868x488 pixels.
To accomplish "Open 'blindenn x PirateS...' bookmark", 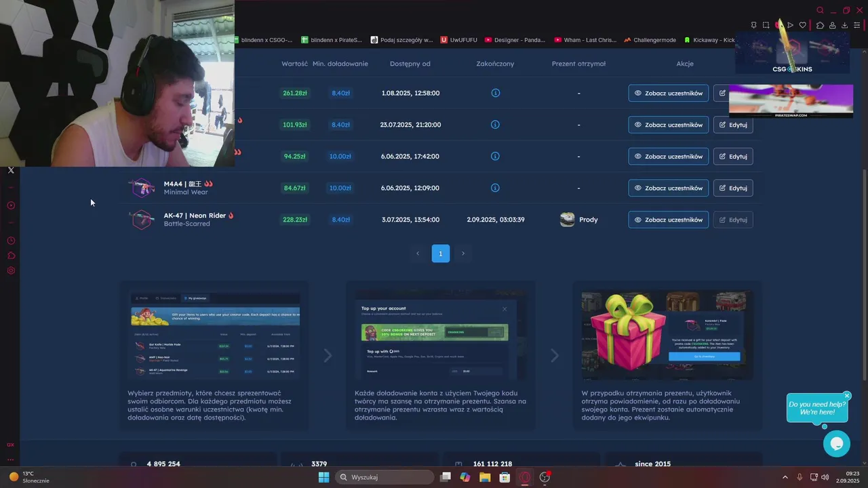I will 332,40.
